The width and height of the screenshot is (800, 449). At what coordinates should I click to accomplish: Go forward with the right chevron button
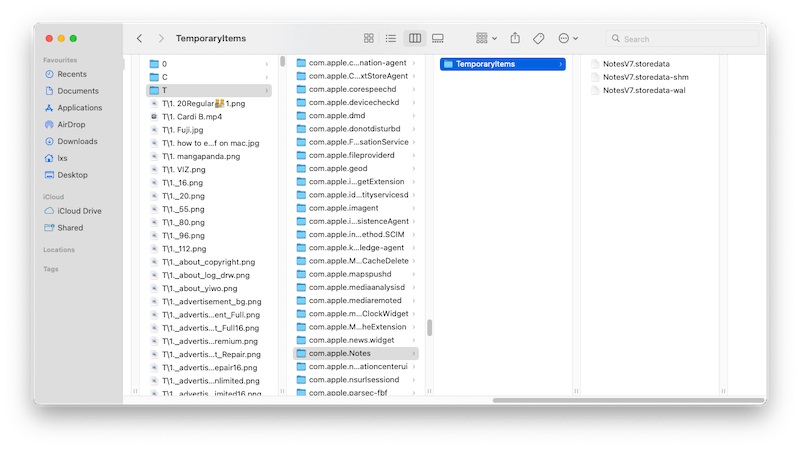161,38
